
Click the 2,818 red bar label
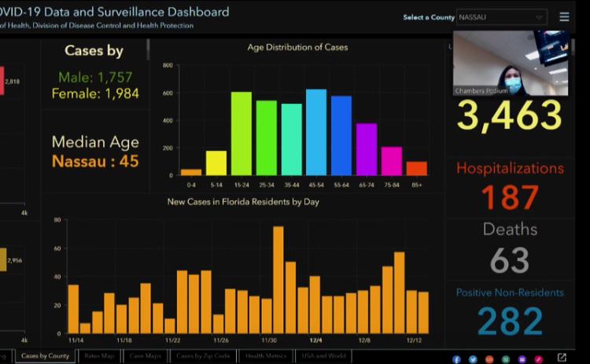pos(13,81)
